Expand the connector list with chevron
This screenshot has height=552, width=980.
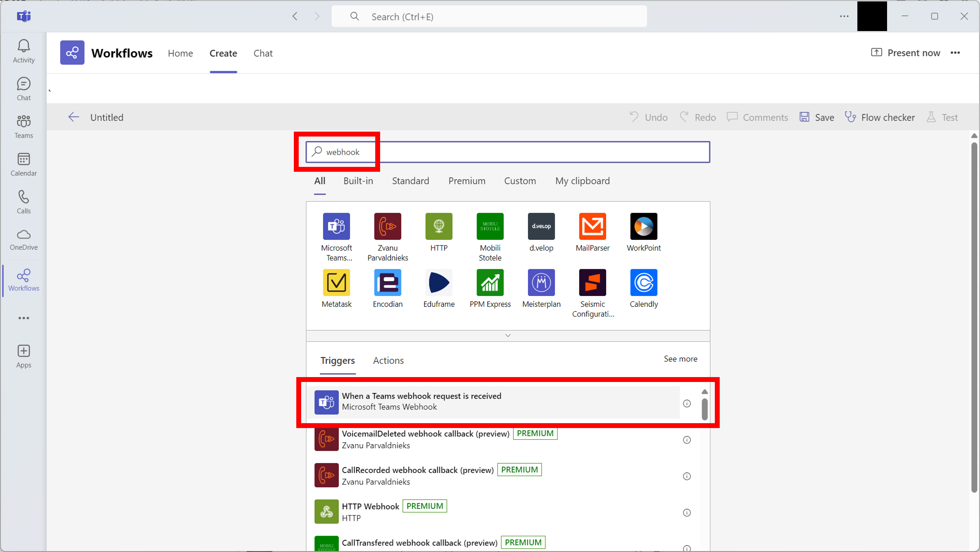[x=508, y=335]
